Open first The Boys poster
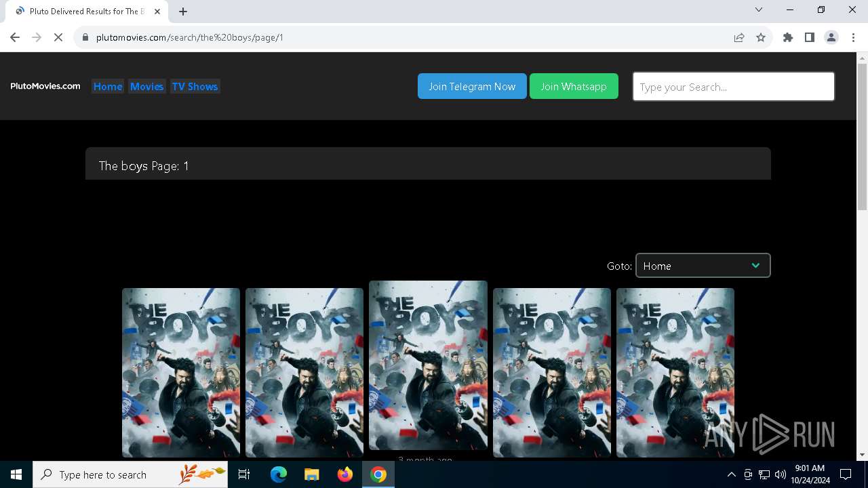The image size is (868, 488). coord(181,373)
